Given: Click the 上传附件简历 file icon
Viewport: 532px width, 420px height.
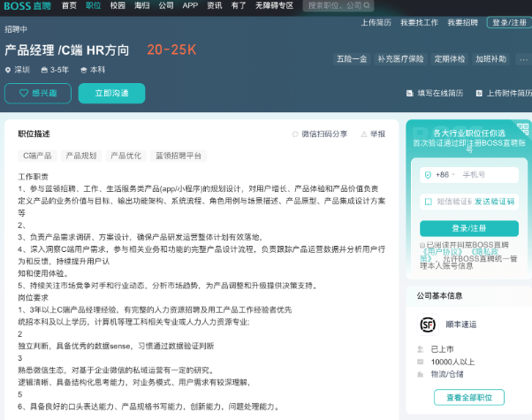Looking at the screenshot, I should pos(479,93).
